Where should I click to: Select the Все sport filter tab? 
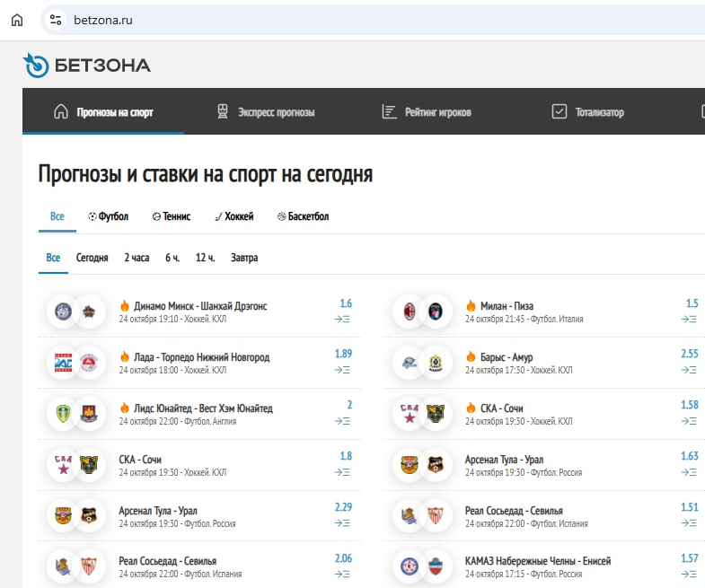(x=57, y=216)
